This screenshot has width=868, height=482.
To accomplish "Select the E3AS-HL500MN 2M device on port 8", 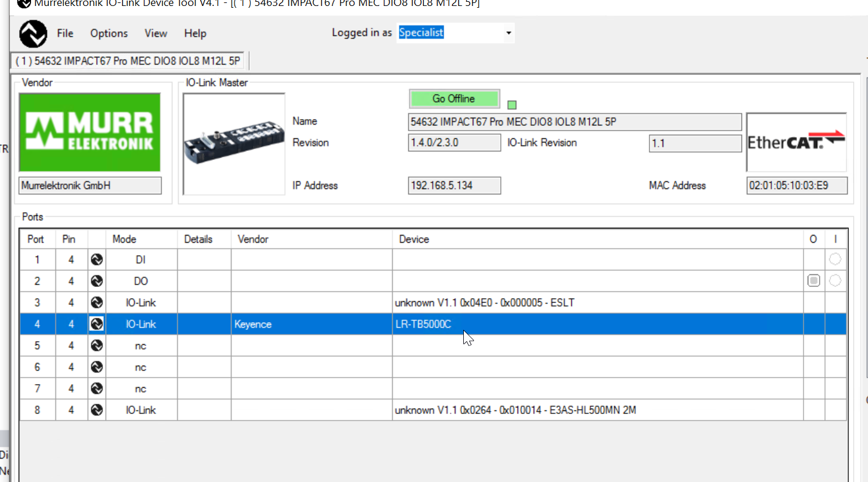I will pos(598,410).
